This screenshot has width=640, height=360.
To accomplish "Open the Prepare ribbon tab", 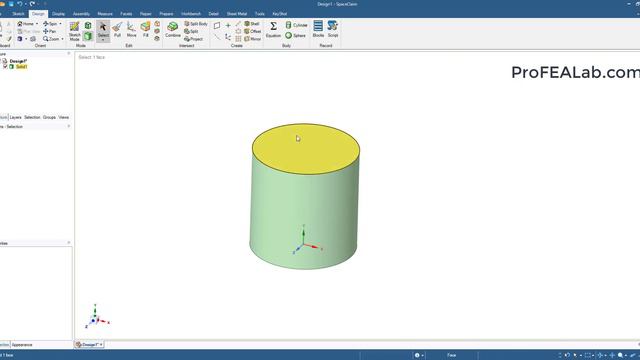I will pyautogui.click(x=166, y=14).
